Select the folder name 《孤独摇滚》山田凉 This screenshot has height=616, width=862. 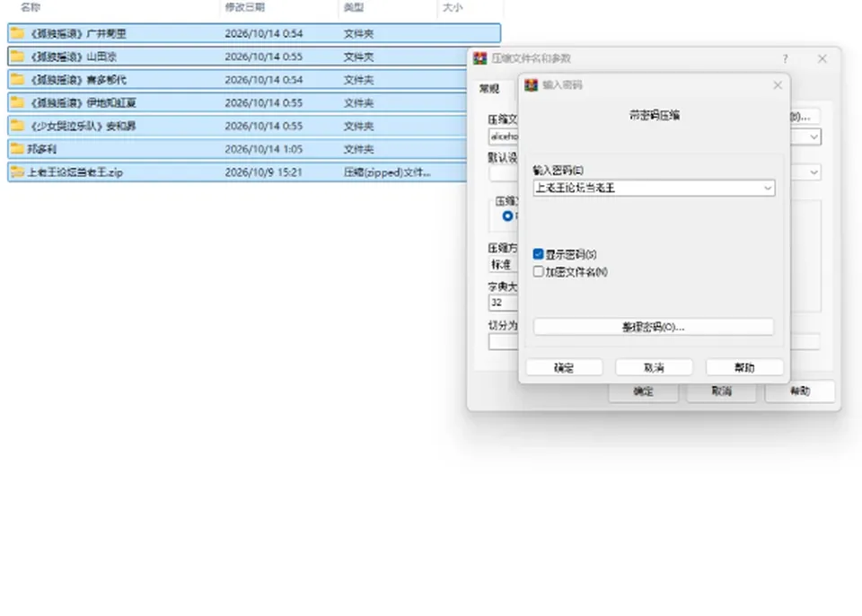73,57
